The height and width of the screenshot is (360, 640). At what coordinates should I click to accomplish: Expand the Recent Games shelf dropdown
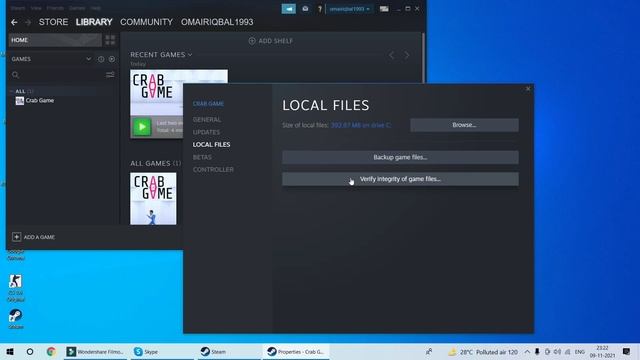(190, 55)
